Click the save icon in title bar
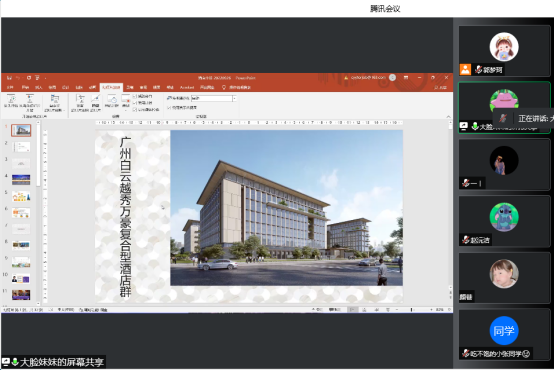 pyautogui.click(x=9, y=78)
